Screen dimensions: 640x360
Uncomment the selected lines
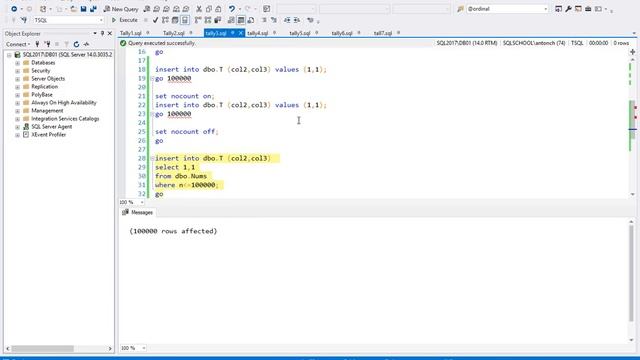(274, 20)
